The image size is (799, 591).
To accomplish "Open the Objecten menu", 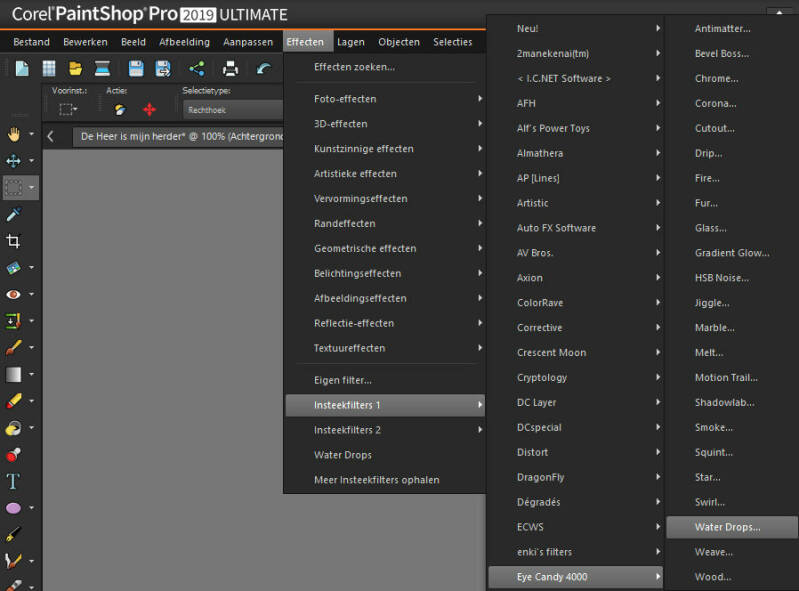I will (399, 42).
